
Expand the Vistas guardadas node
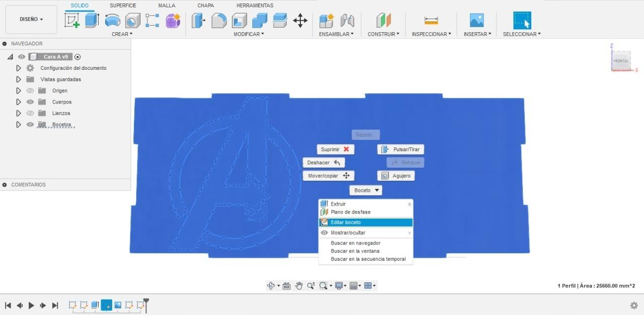pos(19,79)
